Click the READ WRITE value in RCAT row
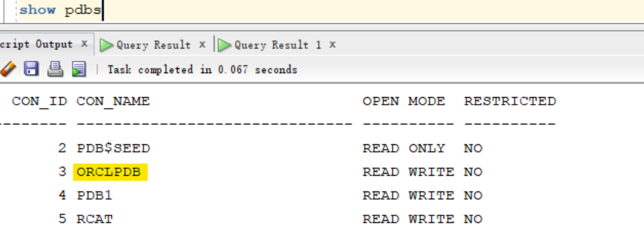The image size is (644, 246). (x=408, y=219)
